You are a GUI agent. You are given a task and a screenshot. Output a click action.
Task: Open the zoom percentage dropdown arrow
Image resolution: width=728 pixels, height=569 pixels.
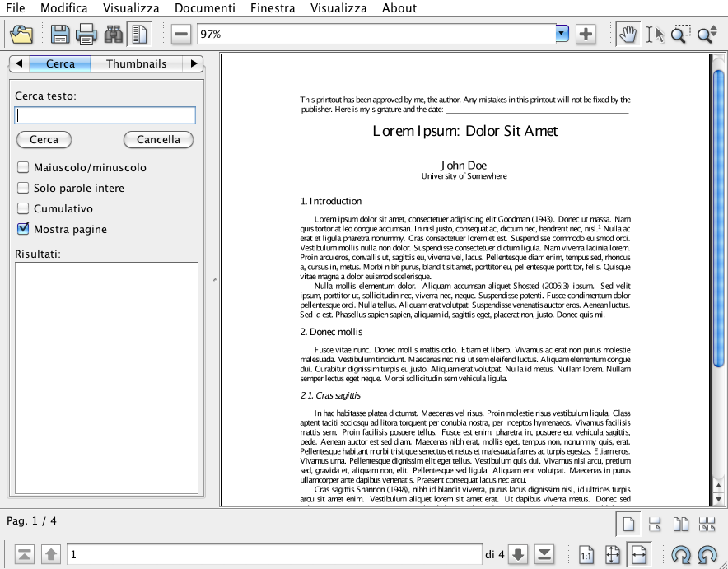pyautogui.click(x=562, y=35)
